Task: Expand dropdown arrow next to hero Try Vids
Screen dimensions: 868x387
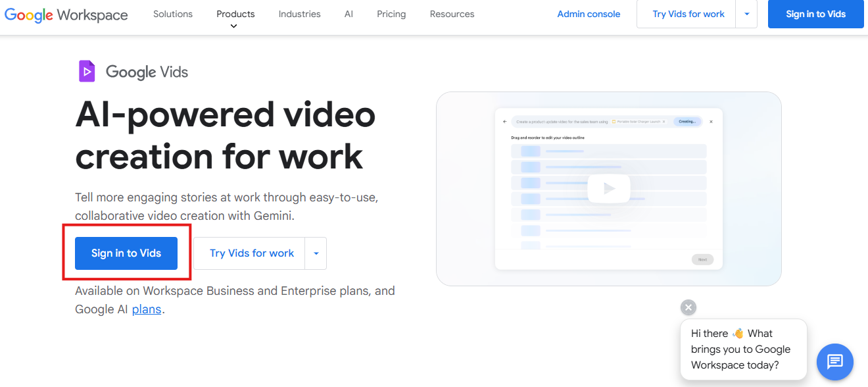Action: point(316,253)
